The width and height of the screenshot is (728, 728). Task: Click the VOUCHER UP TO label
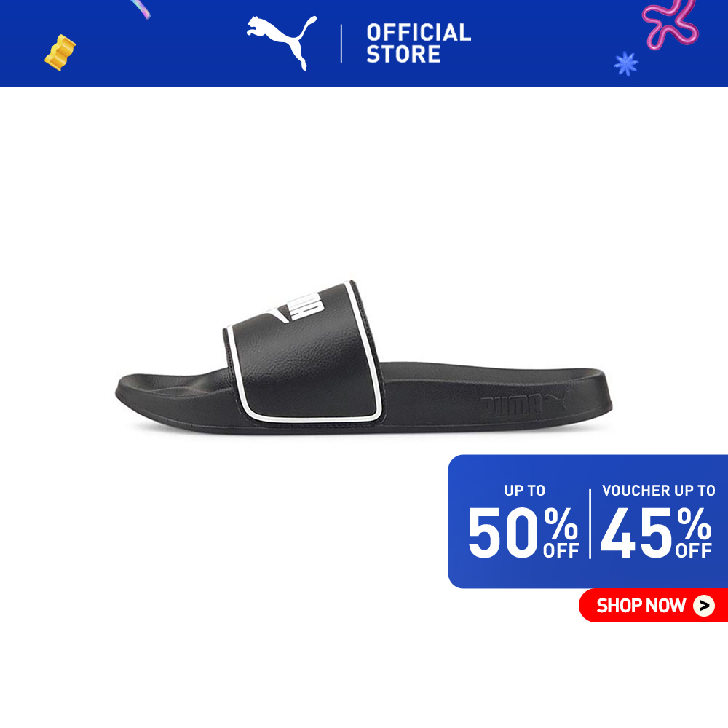pos(658,491)
